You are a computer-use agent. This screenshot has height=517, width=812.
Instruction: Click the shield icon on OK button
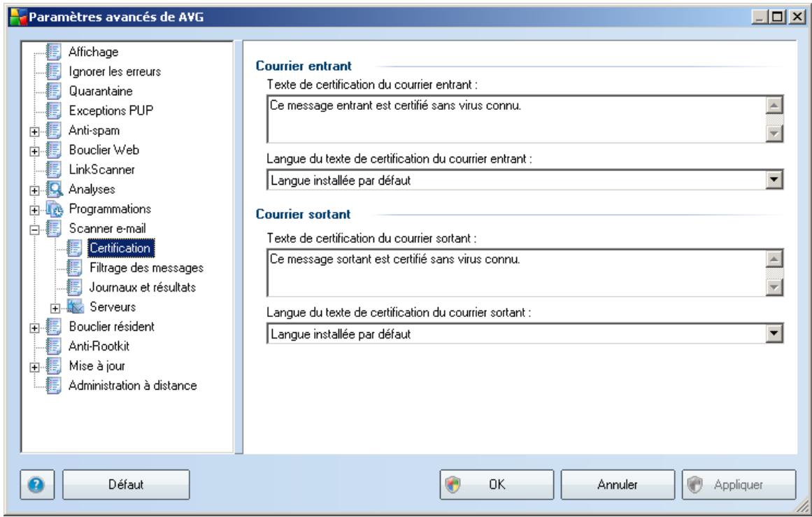pos(453,485)
